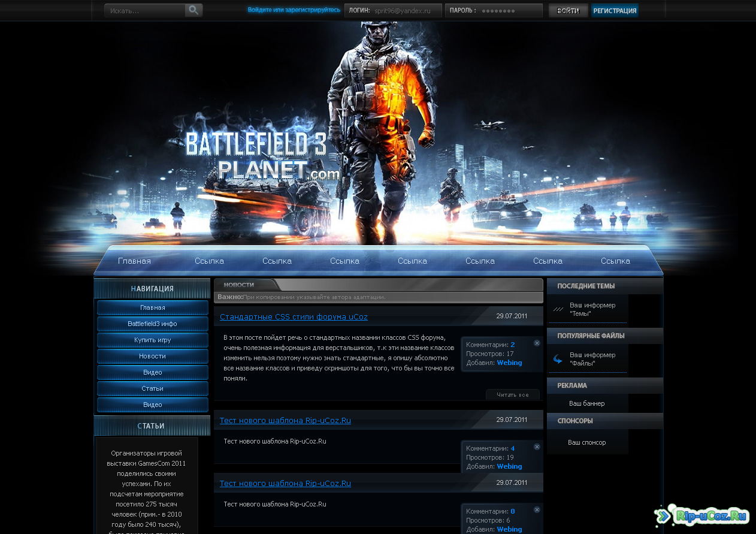Click the article text about GamesCom 2011
The width and height of the screenshot is (756, 534).
coord(147,491)
